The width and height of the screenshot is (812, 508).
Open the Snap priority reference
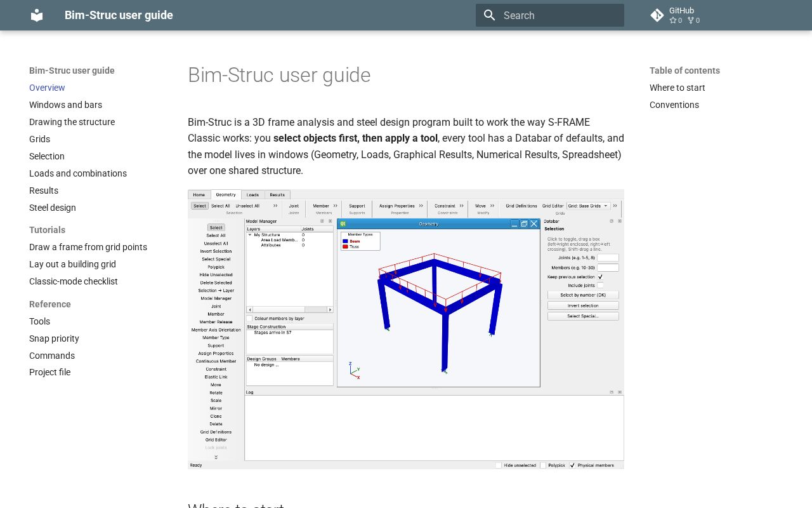pos(54,338)
